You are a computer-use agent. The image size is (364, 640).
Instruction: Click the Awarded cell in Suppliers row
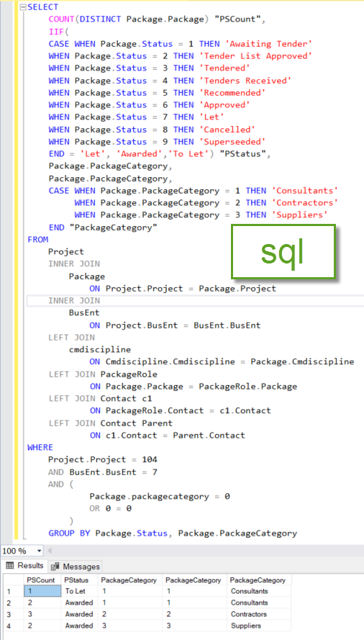pyautogui.click(x=79, y=626)
